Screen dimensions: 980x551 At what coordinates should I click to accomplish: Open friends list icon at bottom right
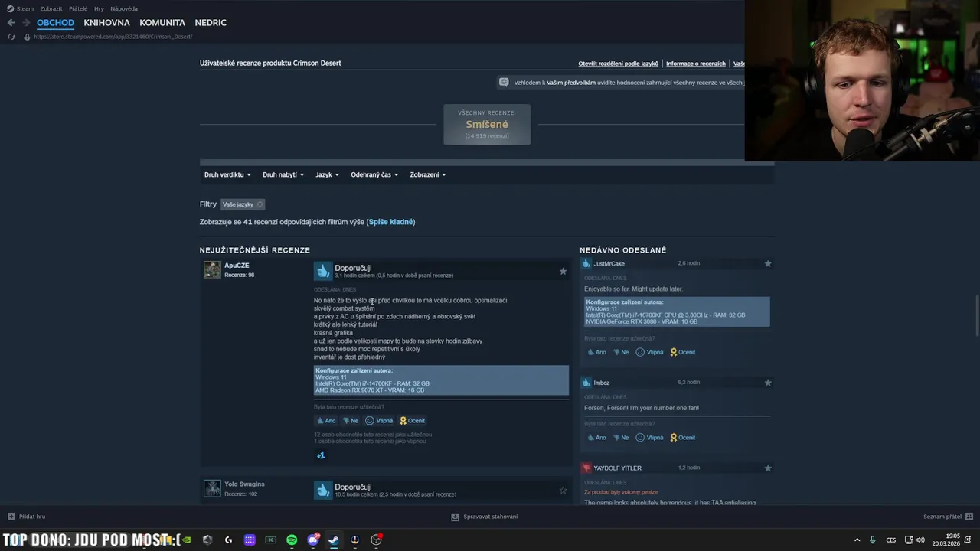tap(969, 517)
